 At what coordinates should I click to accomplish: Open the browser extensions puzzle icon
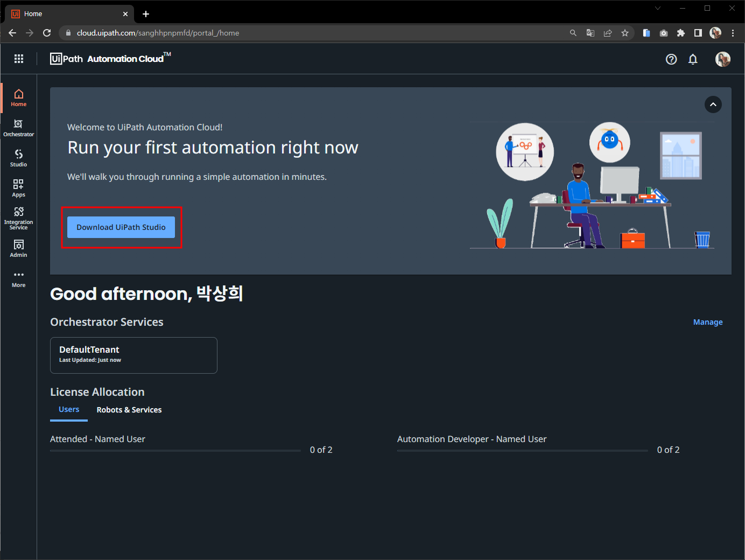click(681, 33)
